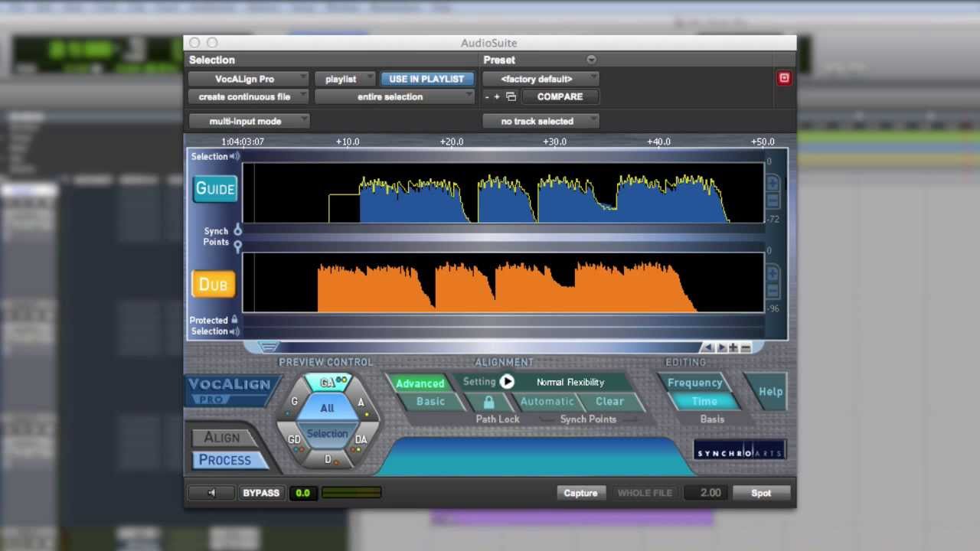The image size is (980, 551).
Task: Select next preset with the plus icon
Action: (497, 97)
